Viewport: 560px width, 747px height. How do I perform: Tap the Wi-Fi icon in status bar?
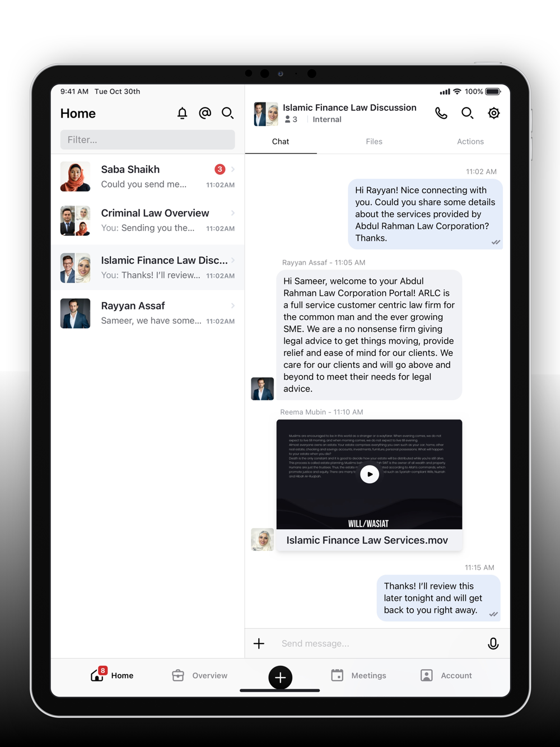coord(458,91)
